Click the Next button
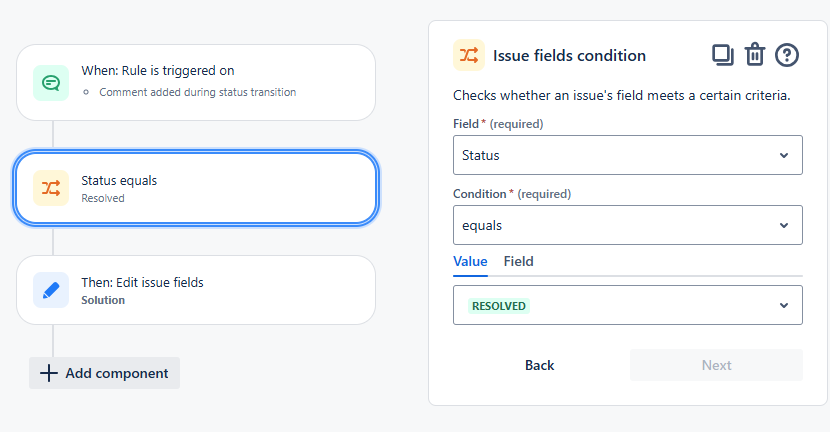Image resolution: width=830 pixels, height=432 pixels. pos(716,365)
